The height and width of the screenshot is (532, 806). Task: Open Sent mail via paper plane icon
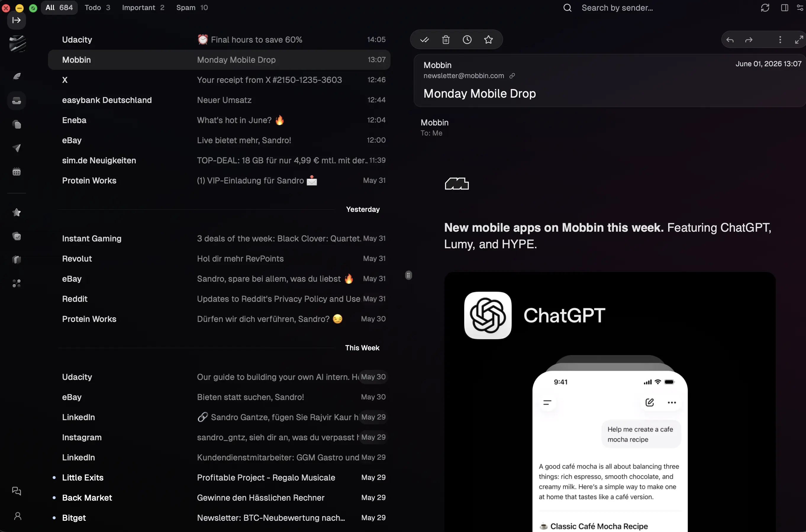(17, 148)
